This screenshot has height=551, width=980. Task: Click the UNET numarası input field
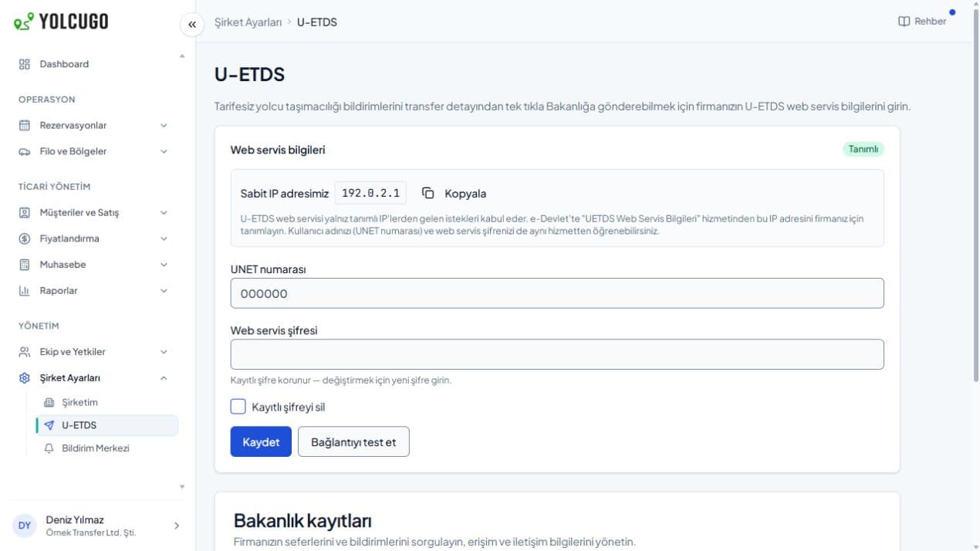coord(557,293)
